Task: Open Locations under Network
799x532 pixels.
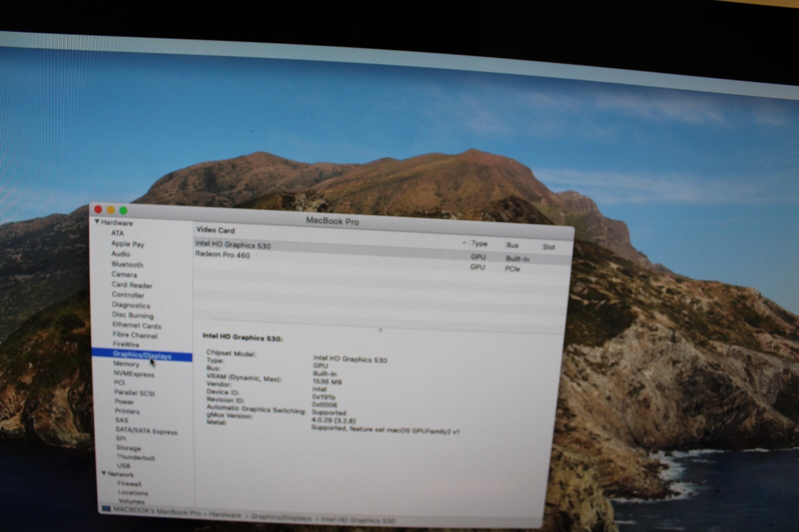Action: pos(133,493)
